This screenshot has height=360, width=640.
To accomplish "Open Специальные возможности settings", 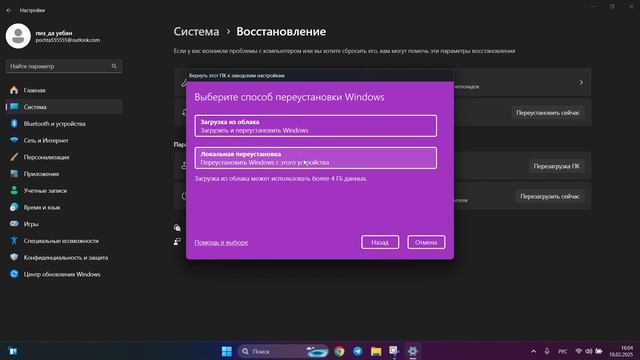I will [64, 241].
